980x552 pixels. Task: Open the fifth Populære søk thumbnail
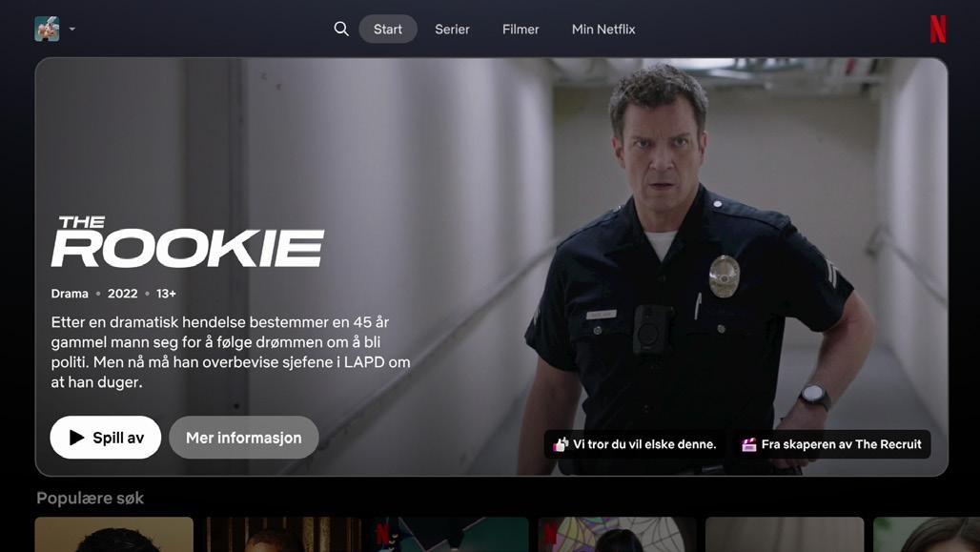coord(785,535)
